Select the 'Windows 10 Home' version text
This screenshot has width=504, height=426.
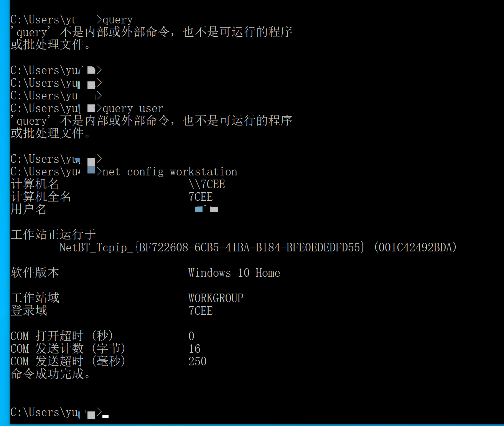234,273
